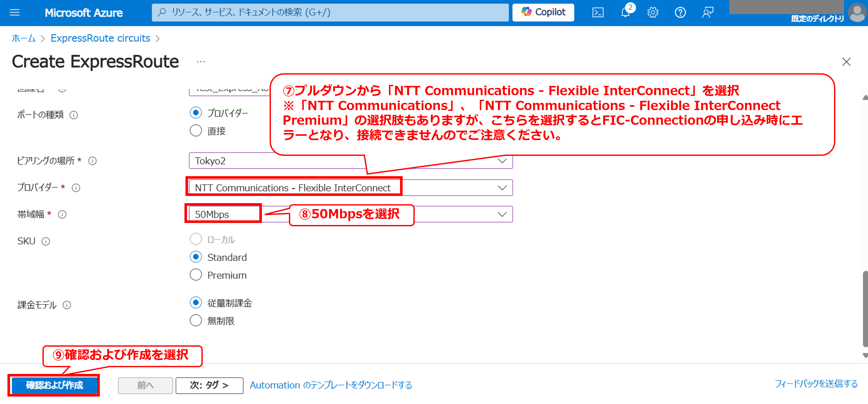Open the help question mark icon
Image resolution: width=868 pixels, height=404 pixels.
point(680,13)
